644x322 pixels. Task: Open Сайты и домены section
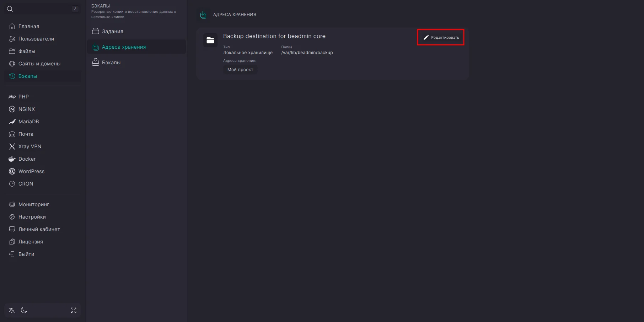pyautogui.click(x=39, y=64)
